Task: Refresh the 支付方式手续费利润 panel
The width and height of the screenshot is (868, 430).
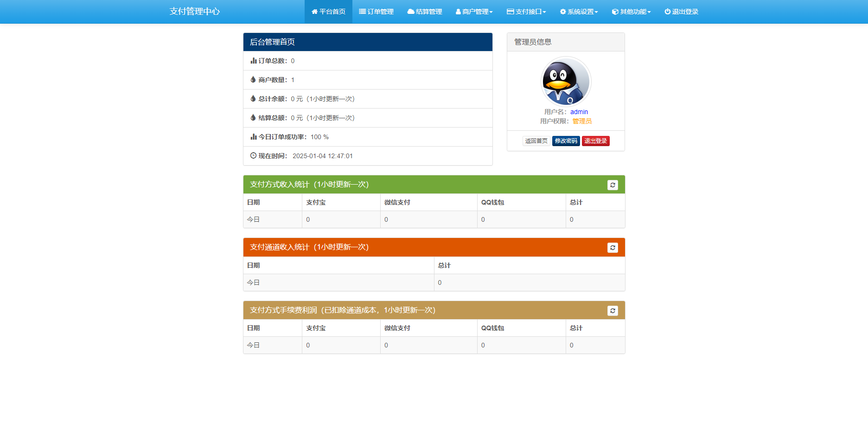Action: (x=613, y=310)
